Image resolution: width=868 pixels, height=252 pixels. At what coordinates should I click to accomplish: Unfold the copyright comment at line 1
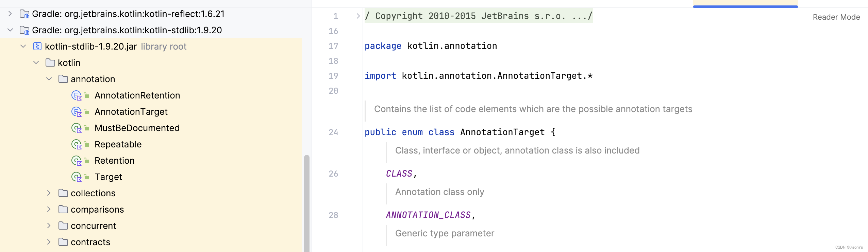click(x=358, y=16)
